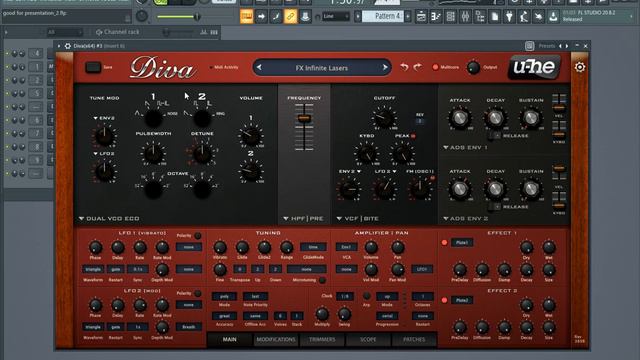The image size is (640, 360).
Task: Go to next preset after FX Infinite Lasers
Action: coord(385,68)
